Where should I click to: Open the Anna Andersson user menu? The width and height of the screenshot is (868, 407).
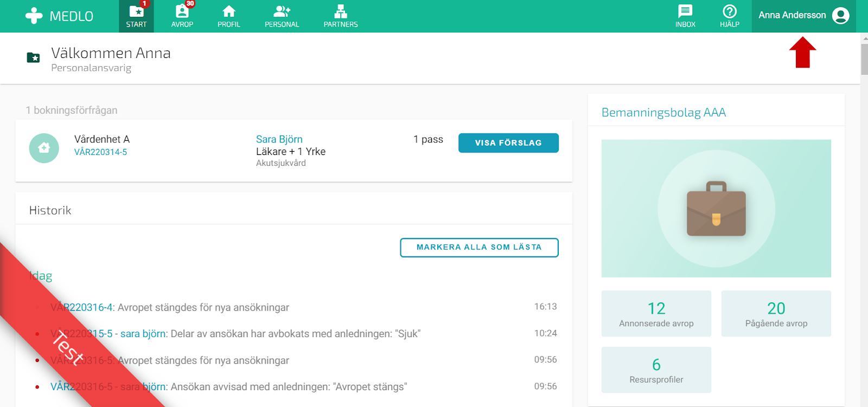[803, 16]
